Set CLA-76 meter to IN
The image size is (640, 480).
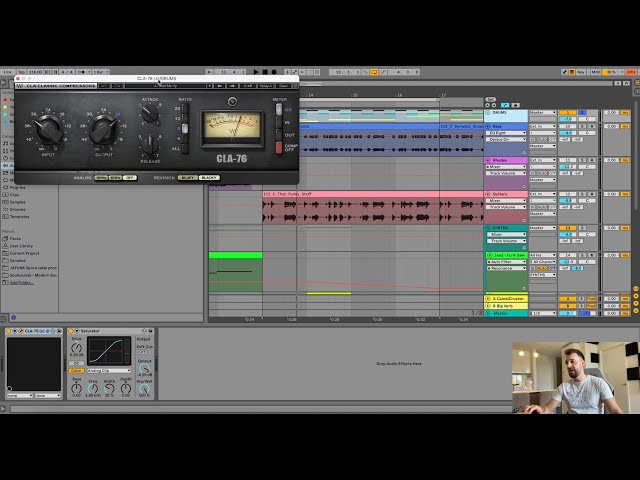coord(279,122)
